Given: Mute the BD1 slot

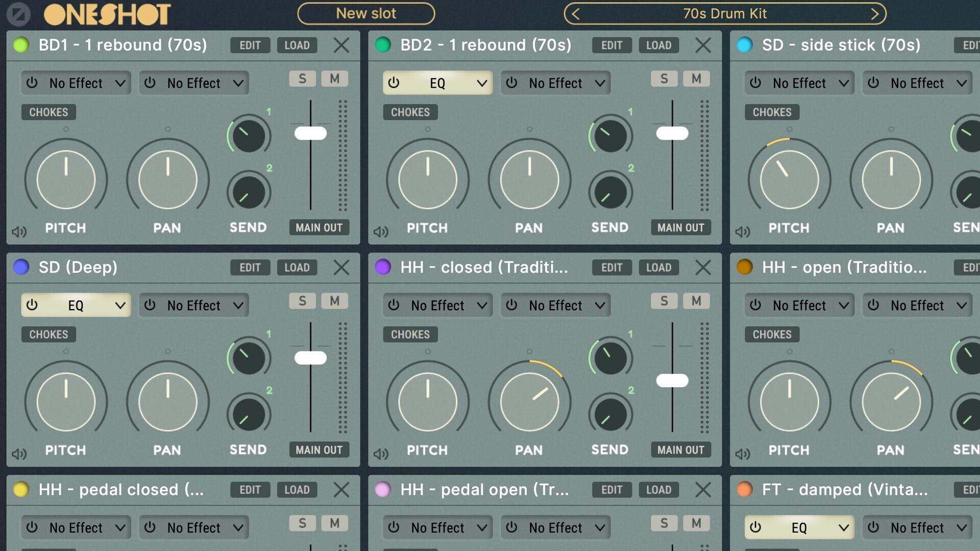Looking at the screenshot, I should (334, 79).
